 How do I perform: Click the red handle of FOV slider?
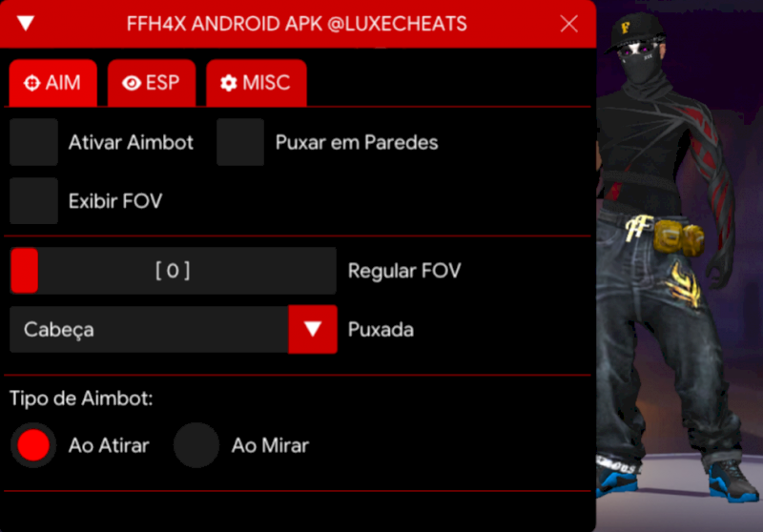(25, 271)
